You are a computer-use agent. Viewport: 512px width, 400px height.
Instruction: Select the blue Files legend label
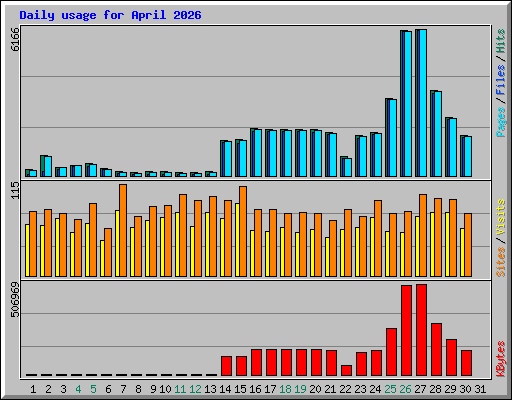[501, 80]
